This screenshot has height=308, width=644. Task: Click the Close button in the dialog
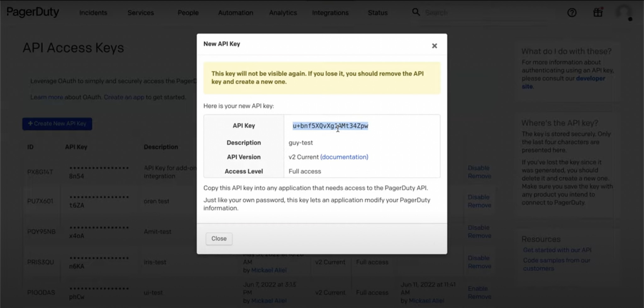219,239
